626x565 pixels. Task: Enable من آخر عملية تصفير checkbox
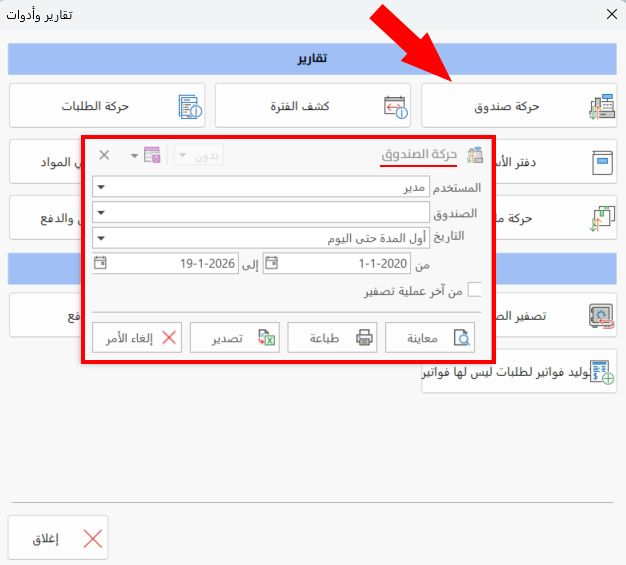tap(474, 289)
